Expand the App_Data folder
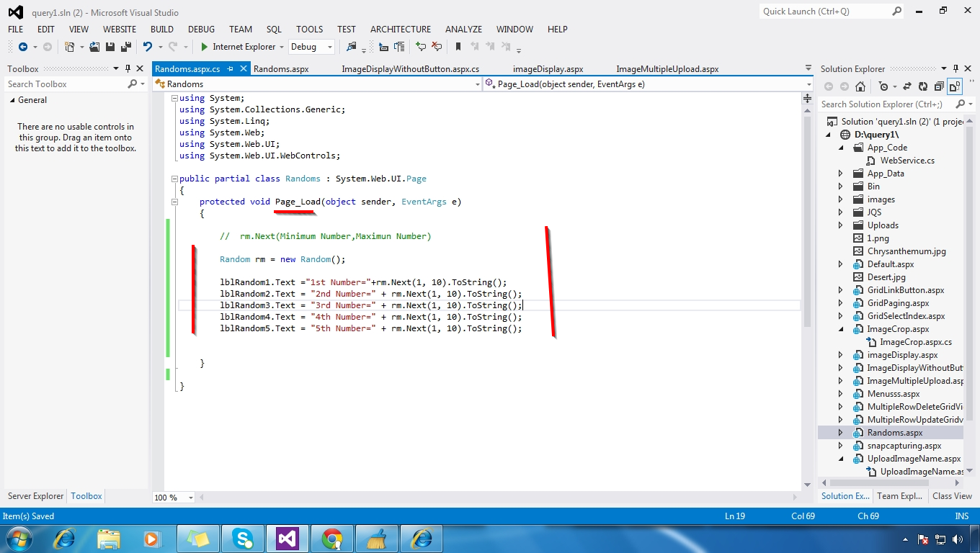980x553 pixels. click(x=842, y=173)
